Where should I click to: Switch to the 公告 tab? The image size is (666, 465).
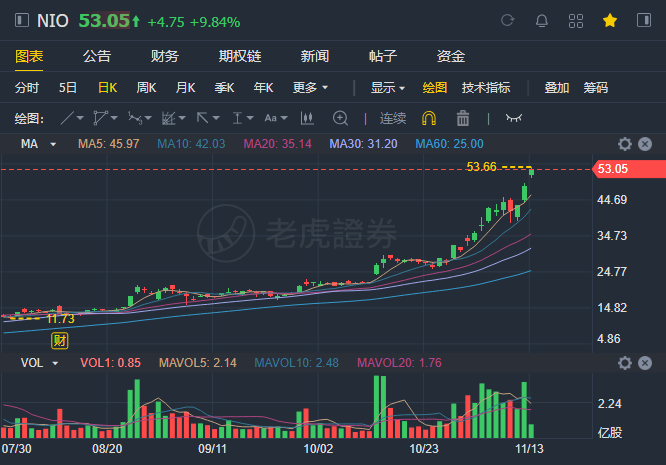[x=97, y=56]
